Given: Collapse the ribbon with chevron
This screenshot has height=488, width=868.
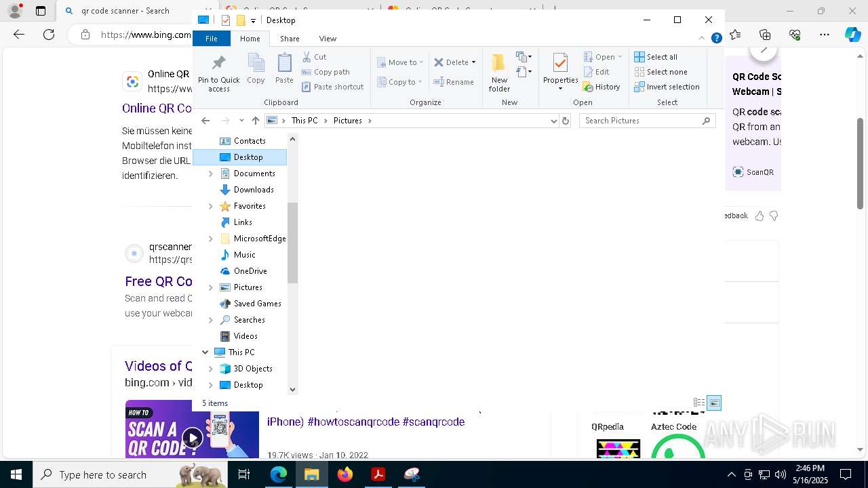Looking at the screenshot, I should [702, 39].
